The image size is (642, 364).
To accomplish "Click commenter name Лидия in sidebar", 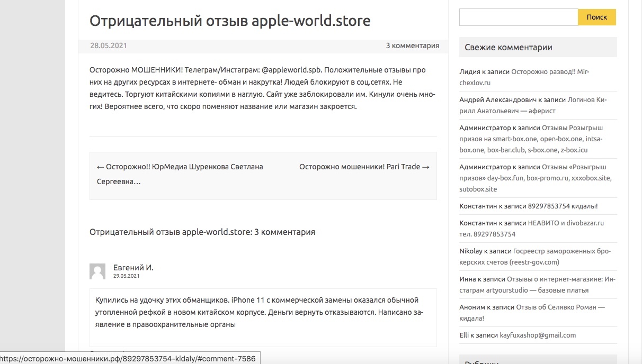I will [470, 71].
